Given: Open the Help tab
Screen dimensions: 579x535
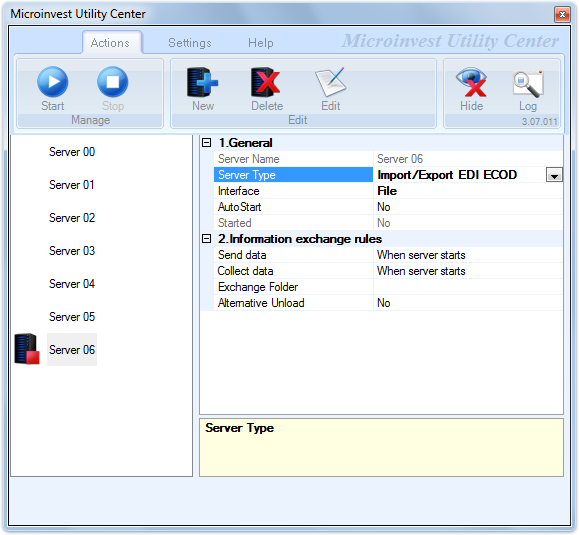Looking at the screenshot, I should coord(261,43).
